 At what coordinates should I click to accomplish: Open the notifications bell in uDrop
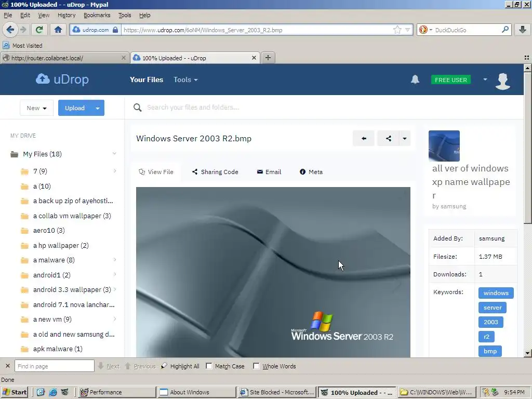click(x=415, y=79)
